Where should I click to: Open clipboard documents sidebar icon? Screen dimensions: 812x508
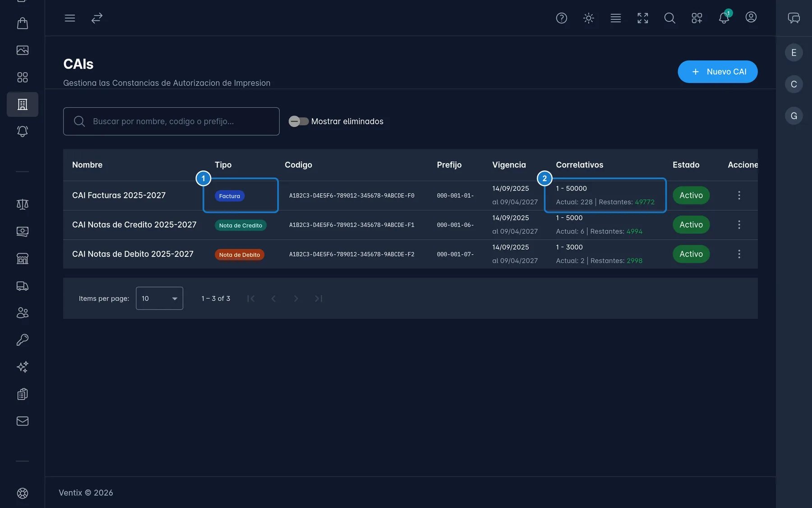[x=23, y=394]
